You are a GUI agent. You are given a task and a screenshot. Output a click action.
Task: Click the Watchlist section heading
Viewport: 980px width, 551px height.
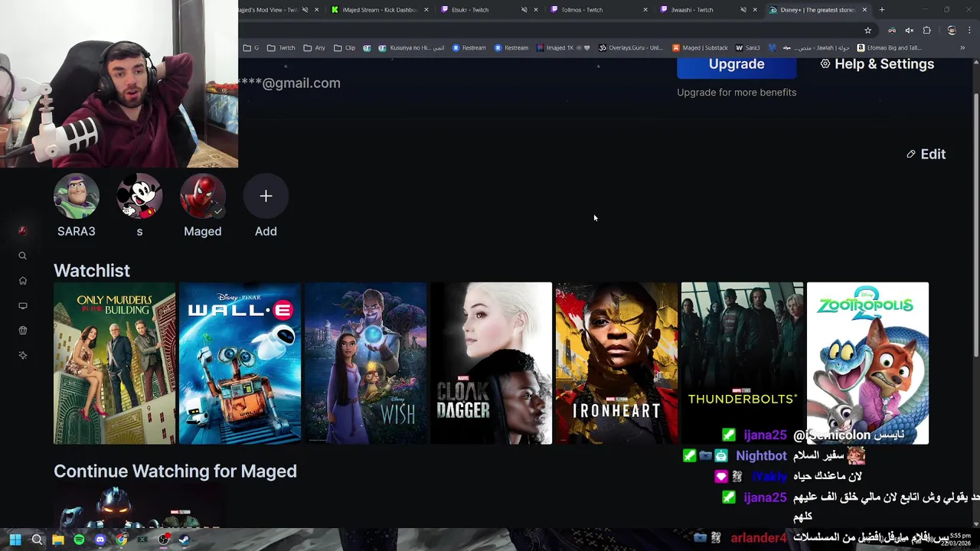[92, 271]
